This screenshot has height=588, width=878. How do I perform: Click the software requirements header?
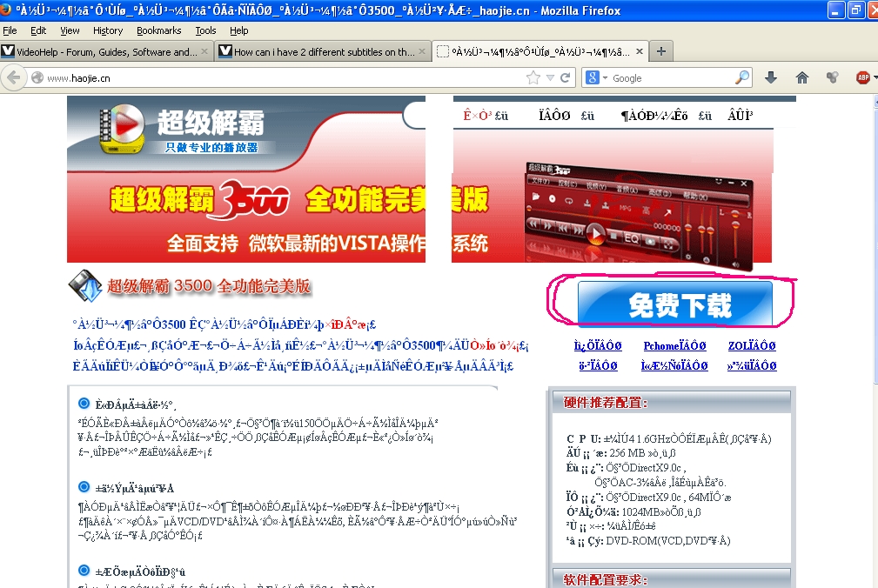606,579
